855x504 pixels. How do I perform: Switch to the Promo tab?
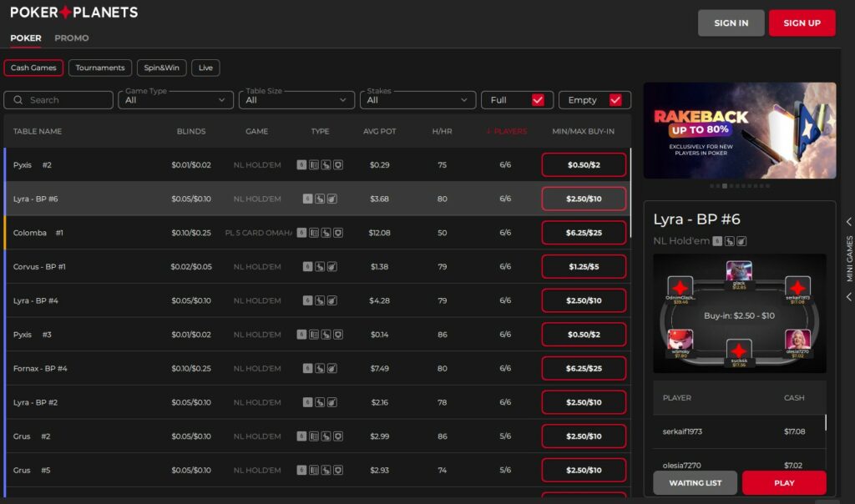72,38
